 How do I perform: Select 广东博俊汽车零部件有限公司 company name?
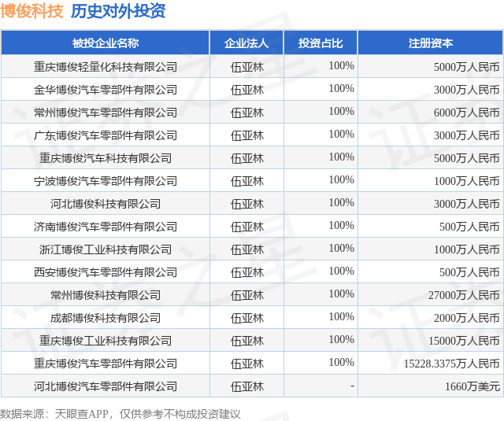(106, 135)
